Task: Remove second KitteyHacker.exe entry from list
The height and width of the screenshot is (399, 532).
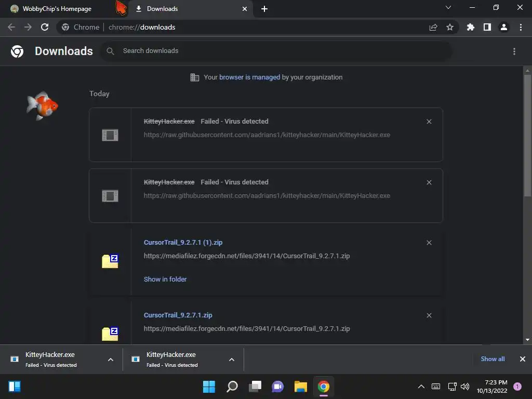Action: 429,182
